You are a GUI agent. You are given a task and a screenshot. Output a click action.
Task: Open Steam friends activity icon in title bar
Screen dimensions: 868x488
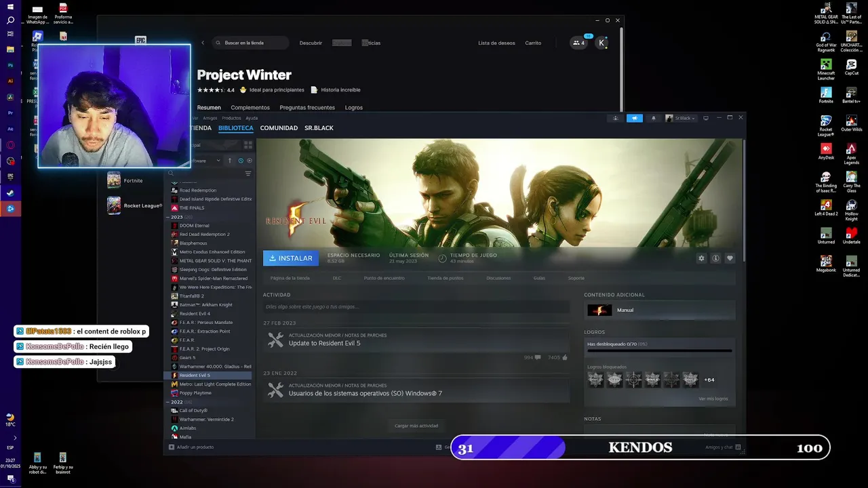click(x=615, y=118)
